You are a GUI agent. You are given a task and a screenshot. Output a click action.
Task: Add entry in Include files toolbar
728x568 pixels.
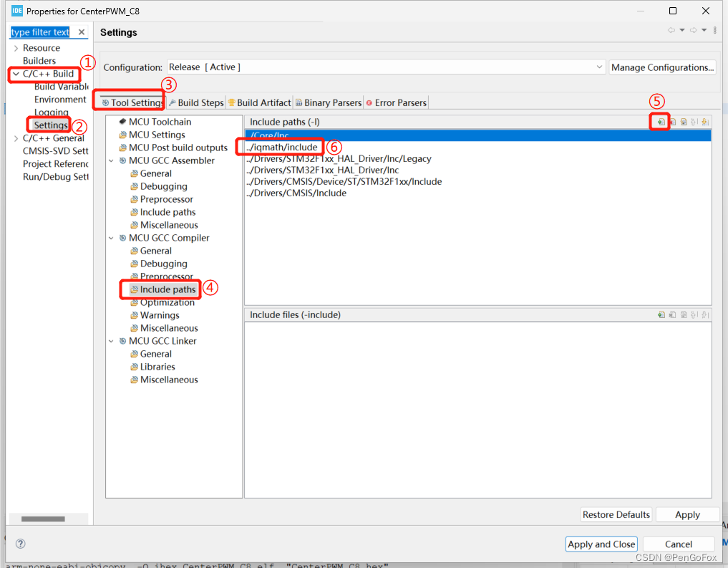[661, 314]
